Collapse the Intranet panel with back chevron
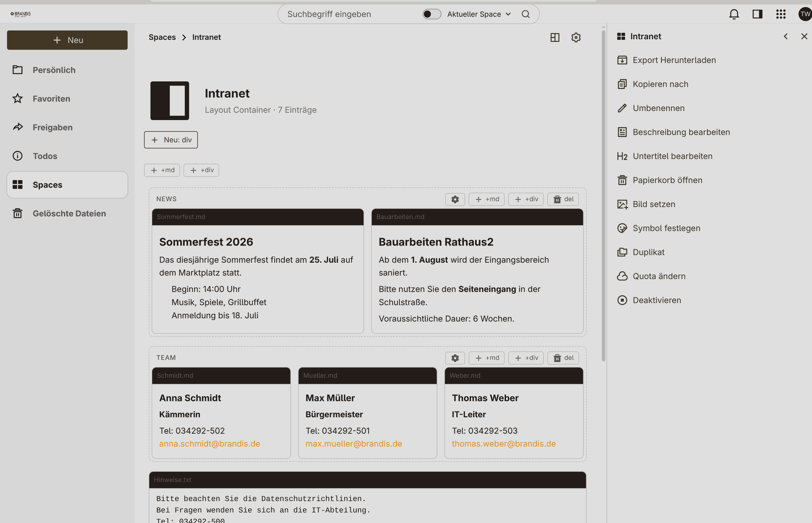Screen dimensions: 812x523 click(x=786, y=36)
